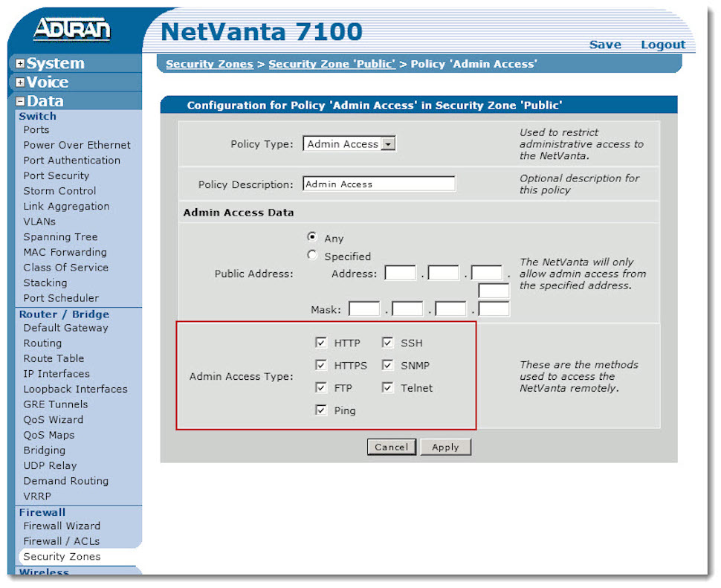Open Route Table page
The width and height of the screenshot is (721, 588).
pyautogui.click(x=54, y=358)
